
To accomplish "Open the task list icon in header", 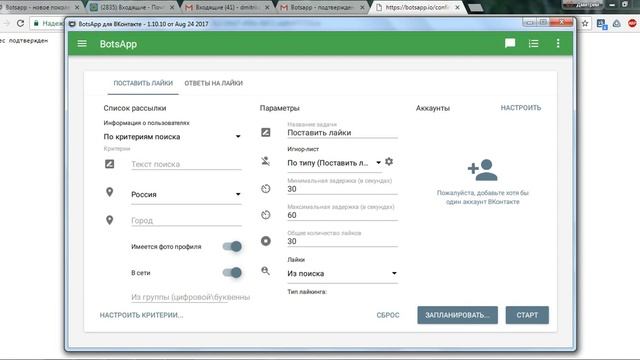I will coord(533,43).
